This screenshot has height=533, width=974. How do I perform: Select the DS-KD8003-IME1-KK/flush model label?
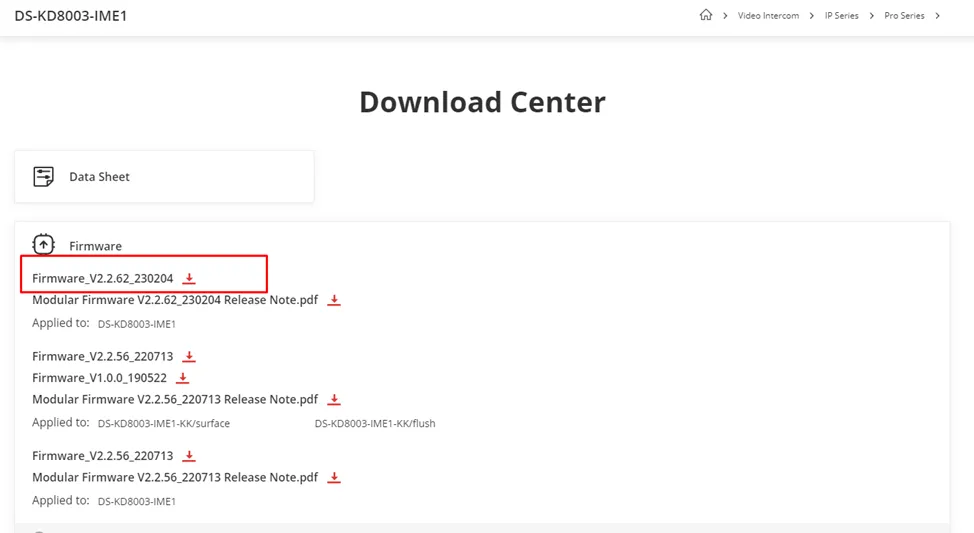[x=375, y=423]
